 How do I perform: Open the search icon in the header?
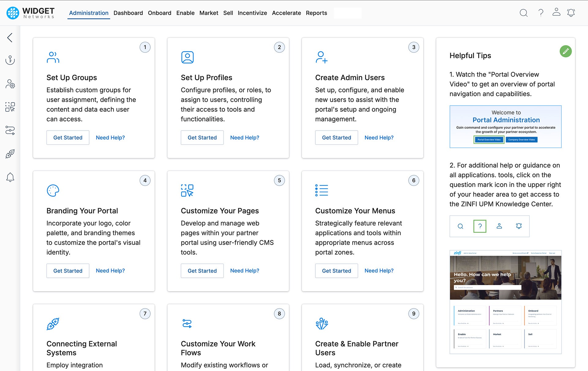[x=523, y=13]
